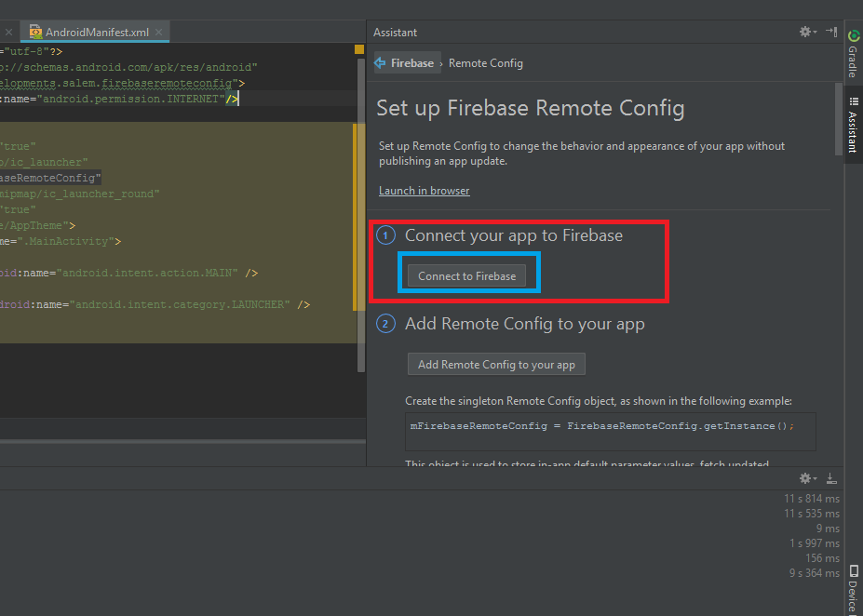Screen dimensions: 863x616
Task: Open the dropdown arrow beside the bottom panel gear
Action: coord(814,477)
